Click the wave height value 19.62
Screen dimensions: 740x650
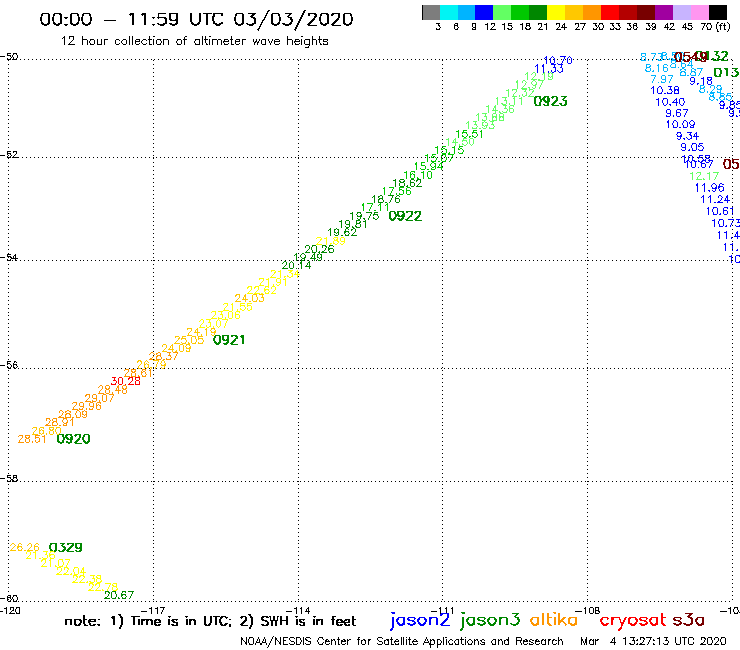point(342,232)
